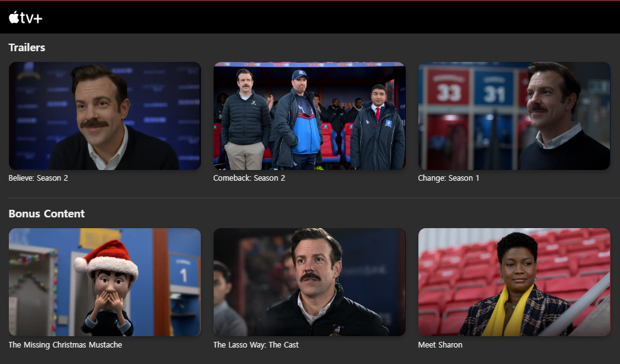Click the Apple TV+ logo
The height and width of the screenshot is (364, 620).
(x=25, y=18)
